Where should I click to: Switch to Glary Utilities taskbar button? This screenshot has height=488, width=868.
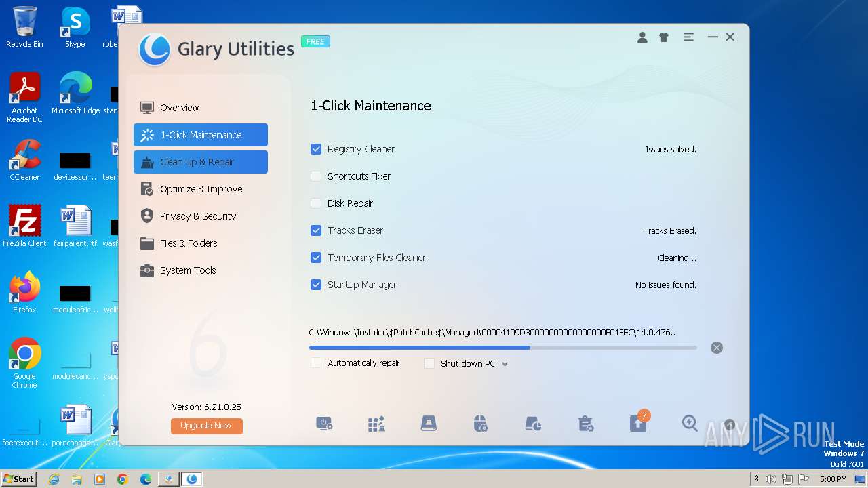click(192, 479)
